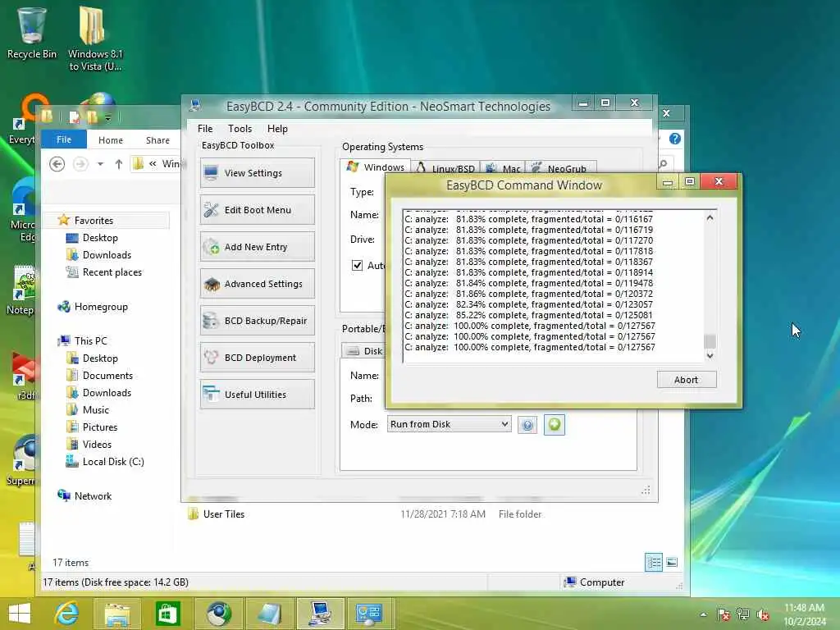Select Recent places in Explorer
The height and width of the screenshot is (630, 840).
[x=112, y=272]
